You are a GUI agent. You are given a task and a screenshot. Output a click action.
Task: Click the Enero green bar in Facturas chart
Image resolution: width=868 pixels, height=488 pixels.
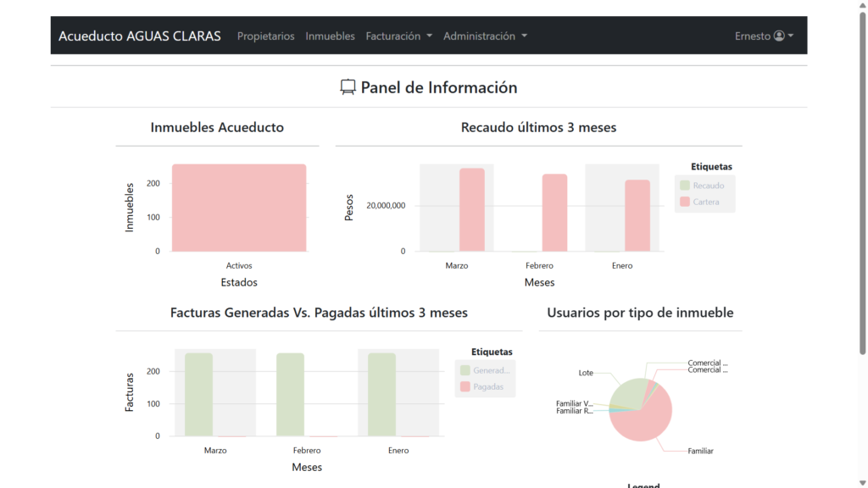click(x=382, y=394)
